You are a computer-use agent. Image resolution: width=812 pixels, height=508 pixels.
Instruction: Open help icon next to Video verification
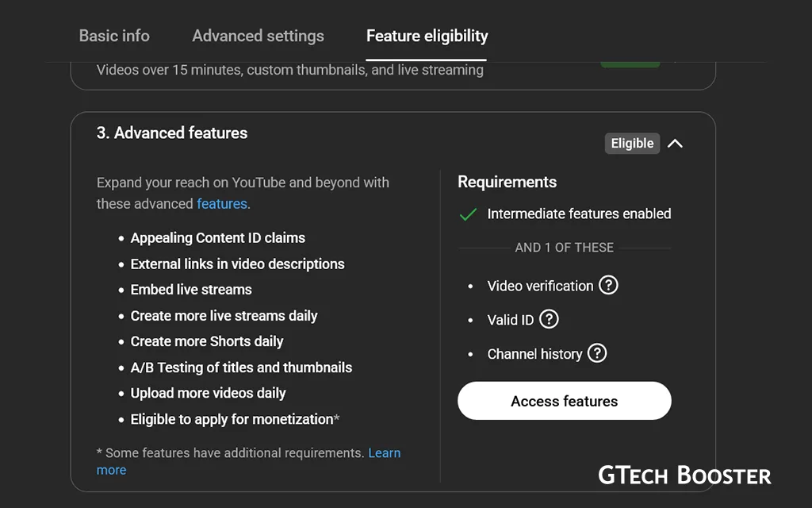608,285
